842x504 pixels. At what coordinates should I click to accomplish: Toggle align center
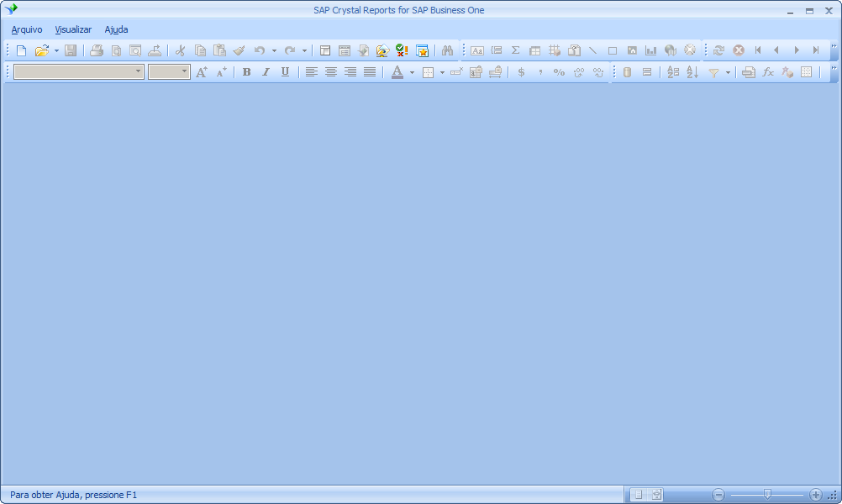tap(331, 72)
